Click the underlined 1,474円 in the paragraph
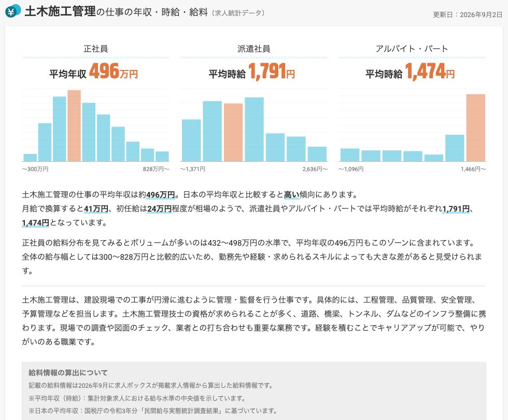This screenshot has width=508, height=420. pos(35,223)
